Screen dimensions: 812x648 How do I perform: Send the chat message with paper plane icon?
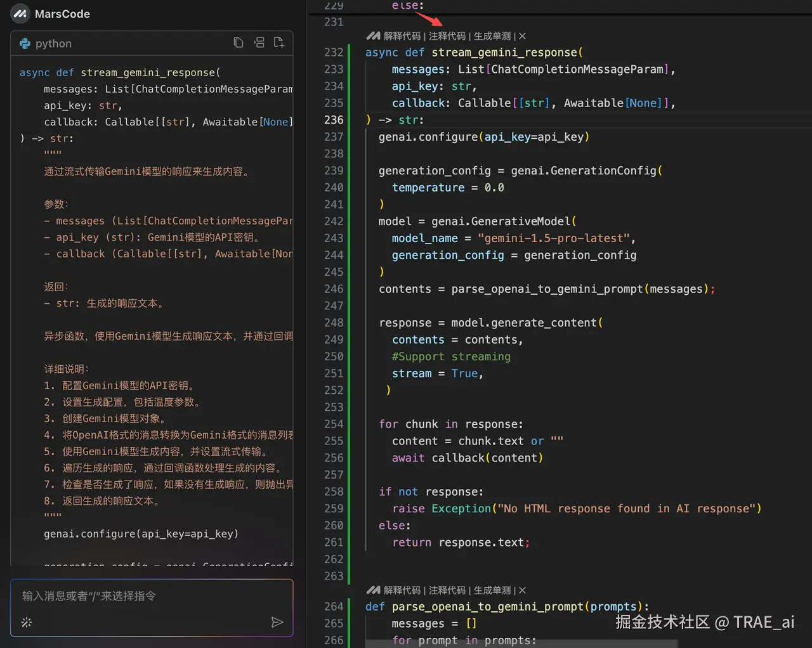pyautogui.click(x=277, y=622)
